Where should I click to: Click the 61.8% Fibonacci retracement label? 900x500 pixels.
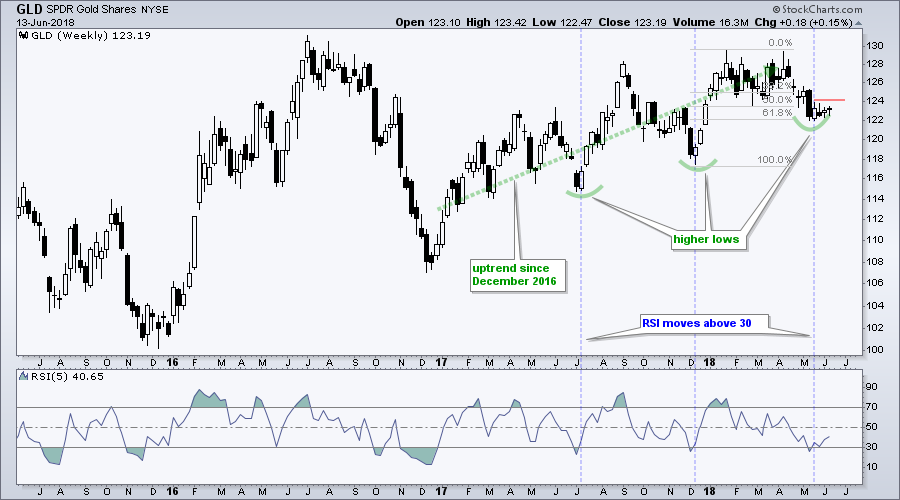click(777, 113)
